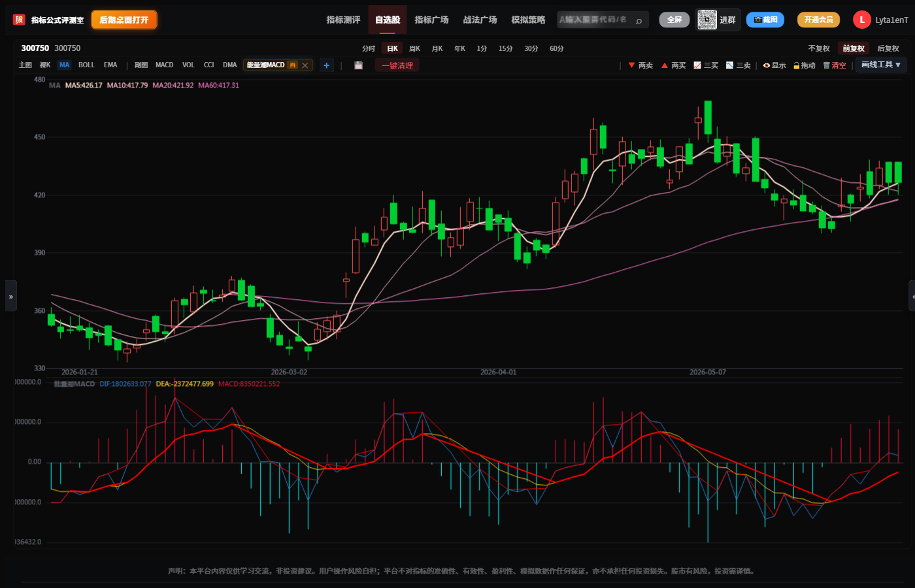The height and width of the screenshot is (588, 915).
Task: Click the 一键清理 button
Action: 397,65
